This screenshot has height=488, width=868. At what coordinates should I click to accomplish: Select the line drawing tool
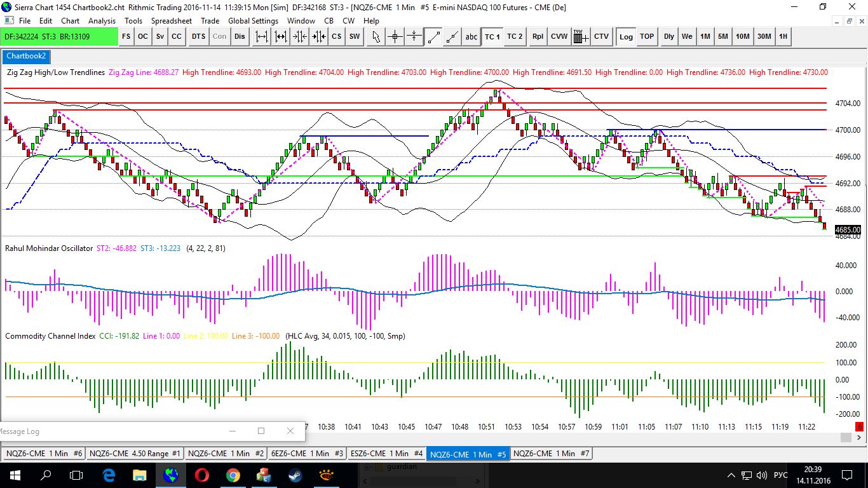pos(433,36)
